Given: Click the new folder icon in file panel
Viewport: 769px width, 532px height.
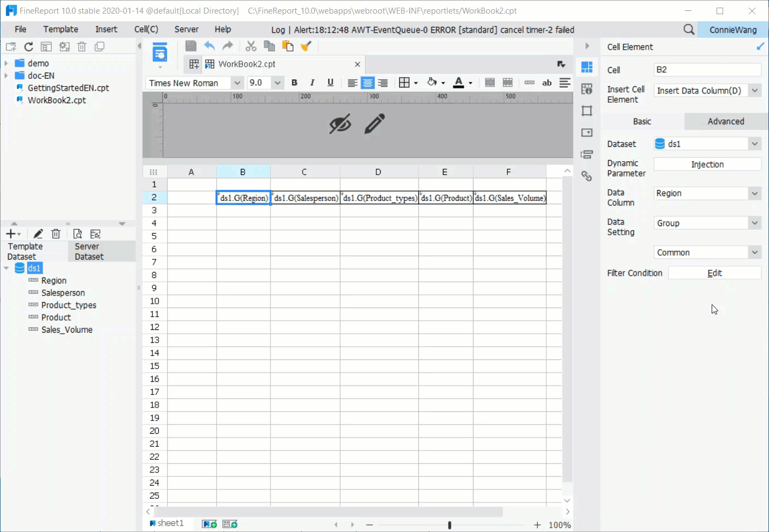Looking at the screenshot, I should [x=11, y=47].
